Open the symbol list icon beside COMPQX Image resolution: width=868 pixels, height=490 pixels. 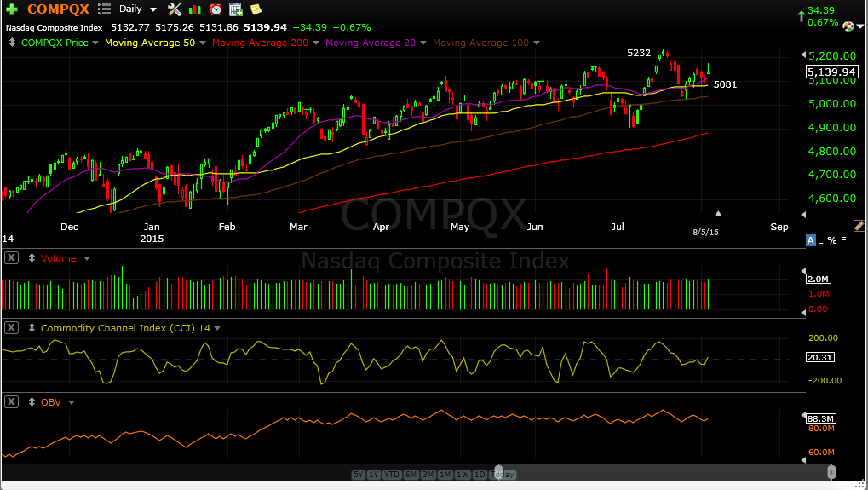coord(104,9)
